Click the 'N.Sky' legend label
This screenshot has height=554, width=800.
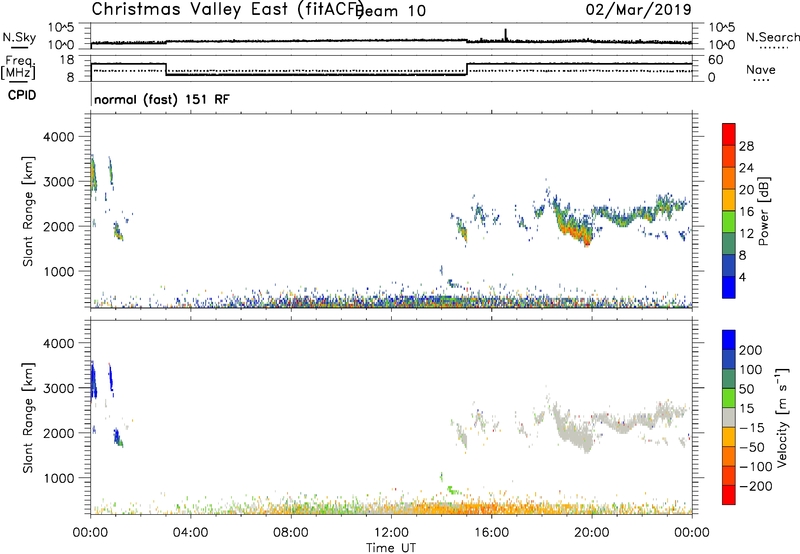pos(19,38)
